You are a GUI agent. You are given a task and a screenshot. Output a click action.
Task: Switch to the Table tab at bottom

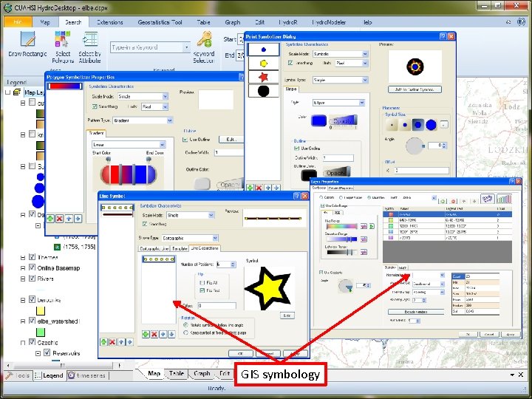[x=177, y=373]
